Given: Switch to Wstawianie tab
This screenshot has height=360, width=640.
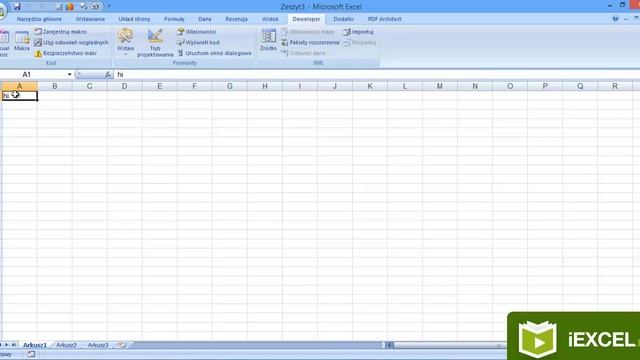Looking at the screenshot, I should (90, 19).
